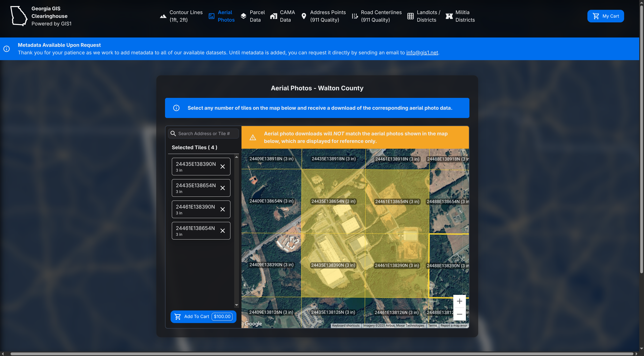The height and width of the screenshot is (356, 644).
Task: Click the Road Centerlines icon
Action: pyautogui.click(x=355, y=16)
